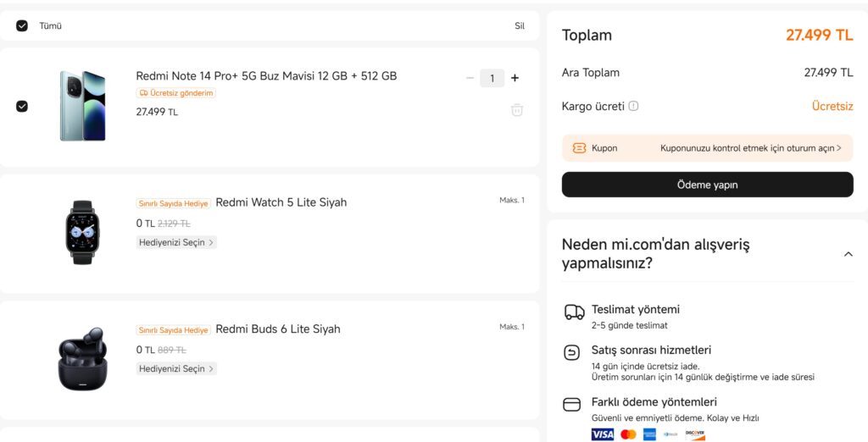Increase Redmi Note 14 Pro+ quantity with plus

(515, 78)
